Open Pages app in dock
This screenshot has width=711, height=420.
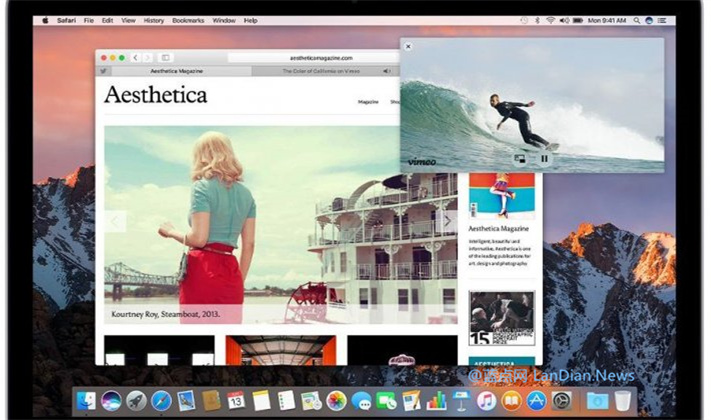click(x=411, y=400)
